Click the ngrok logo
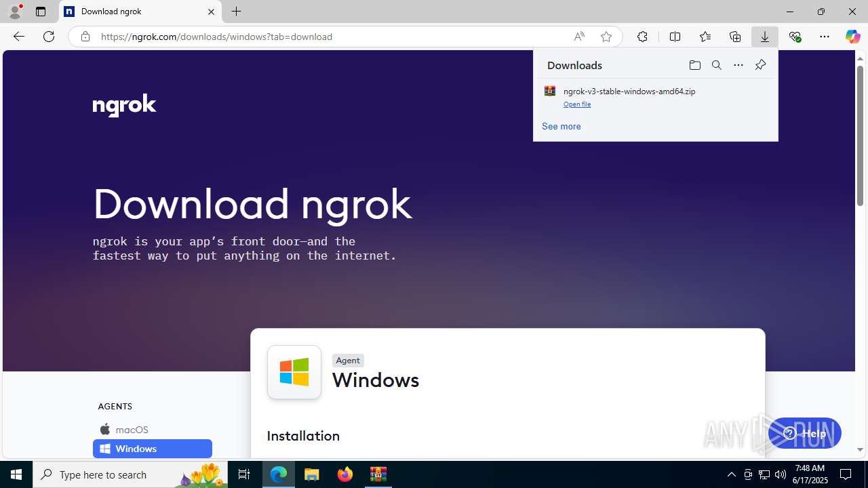868x488 pixels. coord(125,106)
